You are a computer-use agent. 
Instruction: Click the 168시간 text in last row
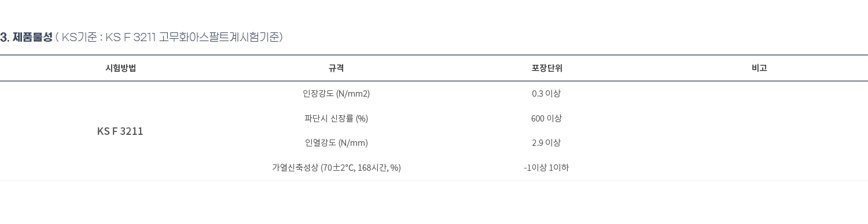372,168
